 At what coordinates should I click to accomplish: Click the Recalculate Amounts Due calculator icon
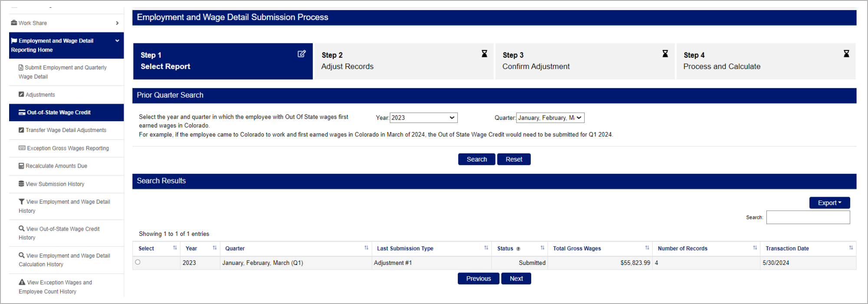21,166
